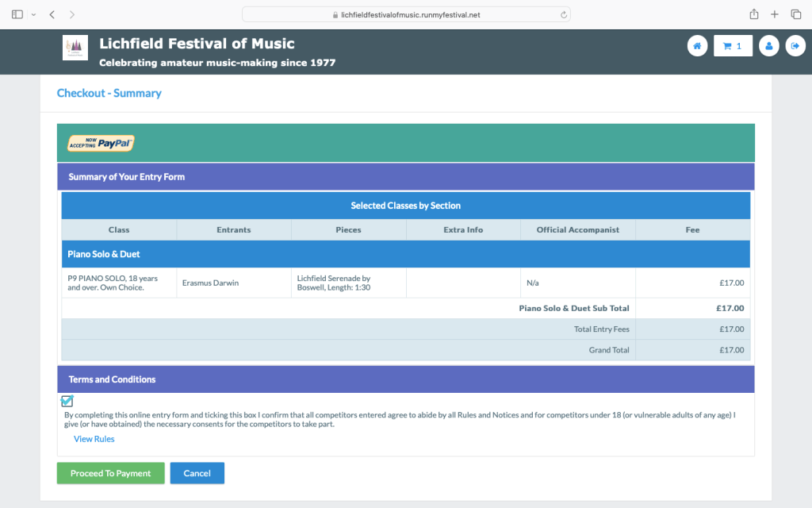This screenshot has height=508, width=812.
Task: Click the home icon in the header
Action: pos(697,46)
